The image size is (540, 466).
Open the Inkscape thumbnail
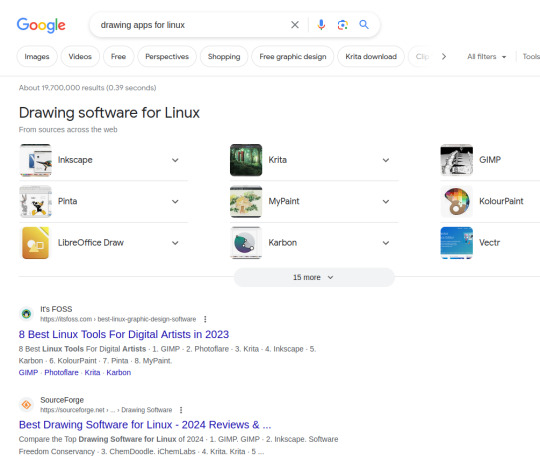pyautogui.click(x=36, y=160)
